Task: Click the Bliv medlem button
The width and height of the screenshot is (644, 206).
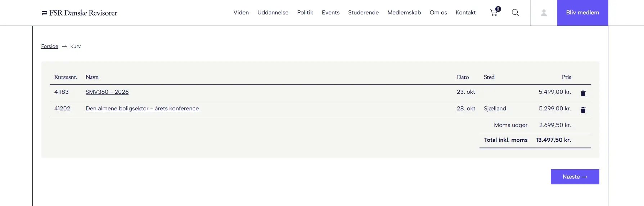Action: 582,13
